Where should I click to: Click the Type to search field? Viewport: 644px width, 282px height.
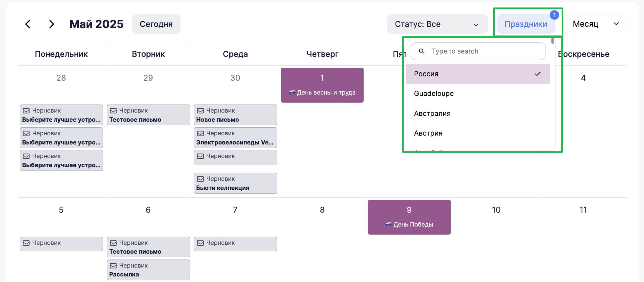point(478,51)
